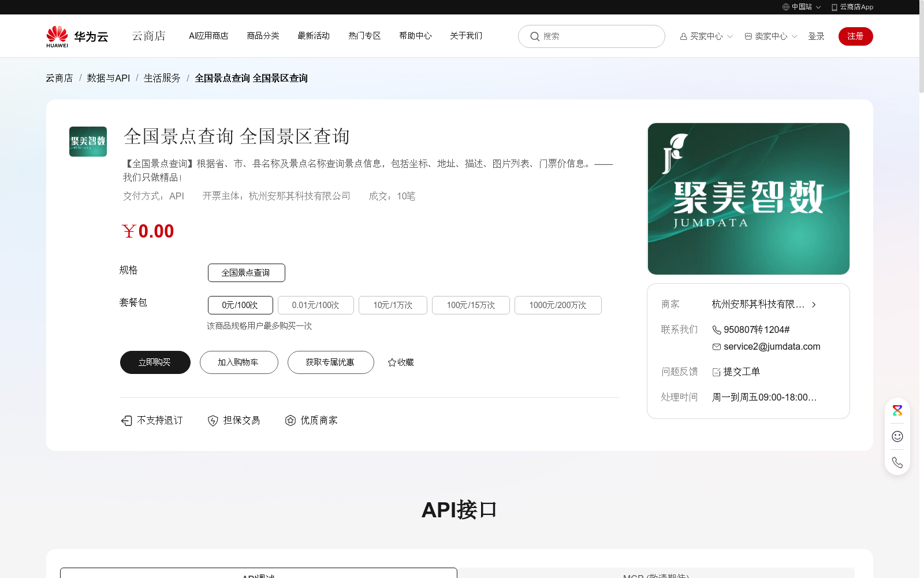924x578 pixels.
Task: Select the 1000元/200万次 package
Action: (558, 305)
